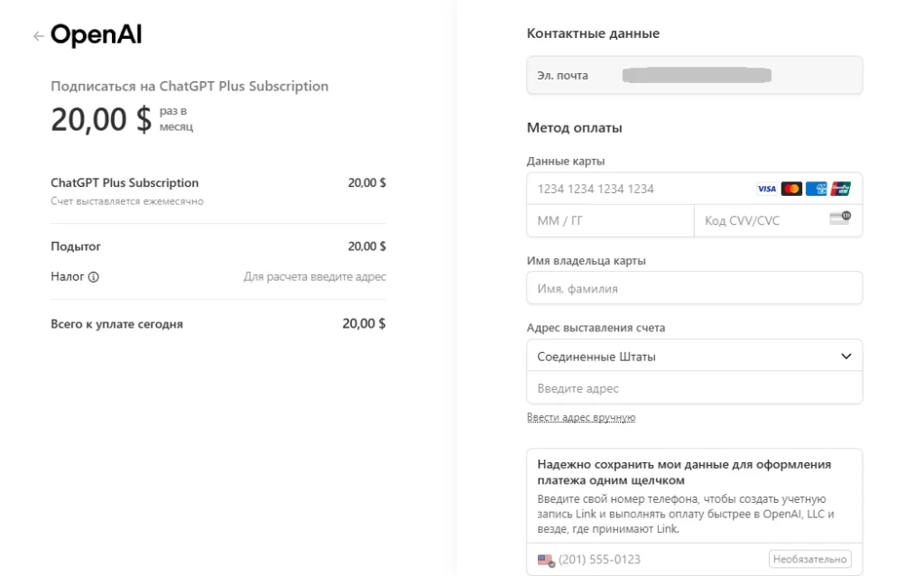Click the Всего к уплате сегодня label
924x576 pixels.
[116, 324]
